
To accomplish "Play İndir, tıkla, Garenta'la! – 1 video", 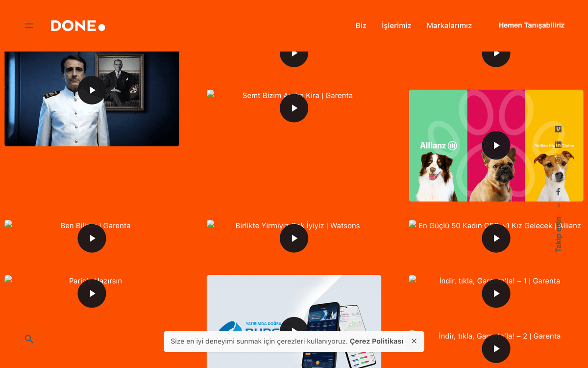I will click(496, 293).
